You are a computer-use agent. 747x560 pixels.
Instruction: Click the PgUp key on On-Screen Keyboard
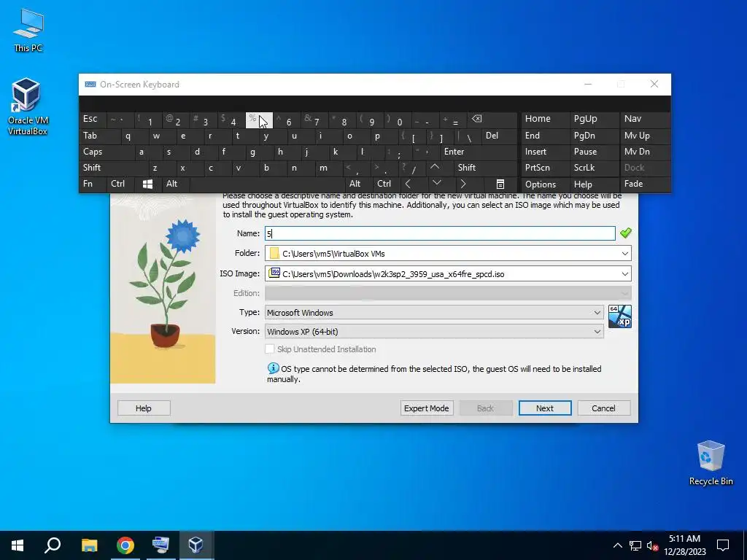593,119
